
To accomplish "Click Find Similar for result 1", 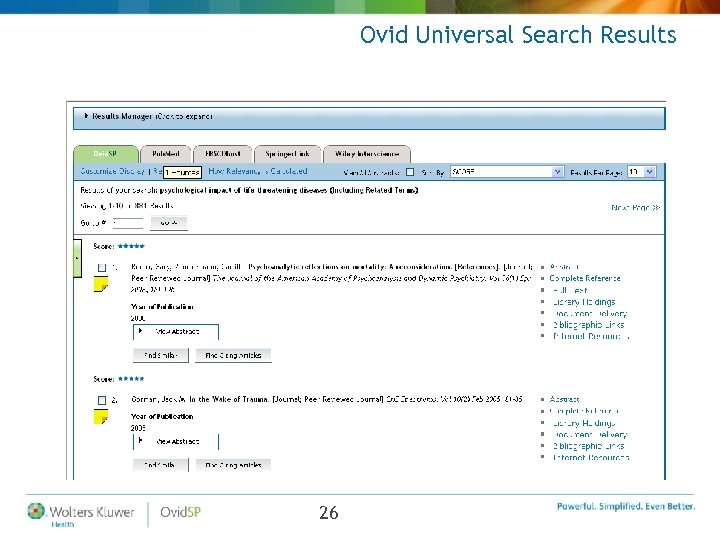I will click(161, 355).
